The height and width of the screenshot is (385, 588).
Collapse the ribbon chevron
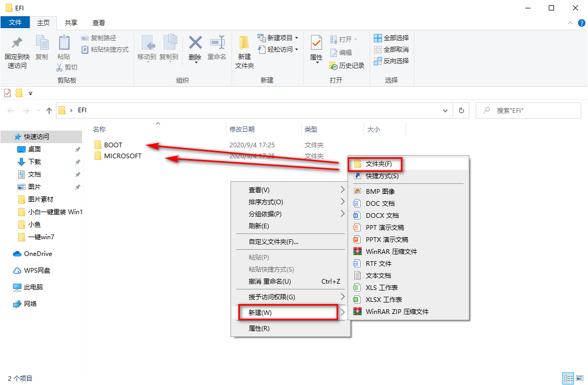tap(570, 23)
